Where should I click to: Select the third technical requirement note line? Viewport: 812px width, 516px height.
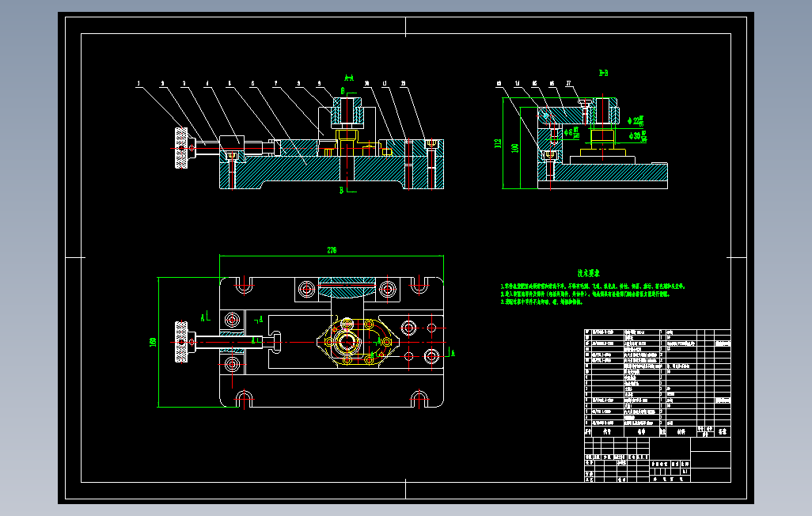(x=541, y=302)
